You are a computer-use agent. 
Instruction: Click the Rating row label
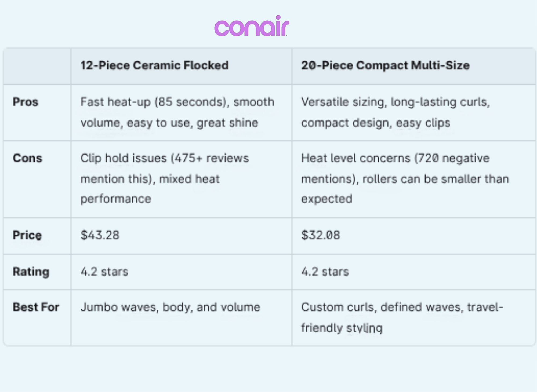pyautogui.click(x=31, y=272)
